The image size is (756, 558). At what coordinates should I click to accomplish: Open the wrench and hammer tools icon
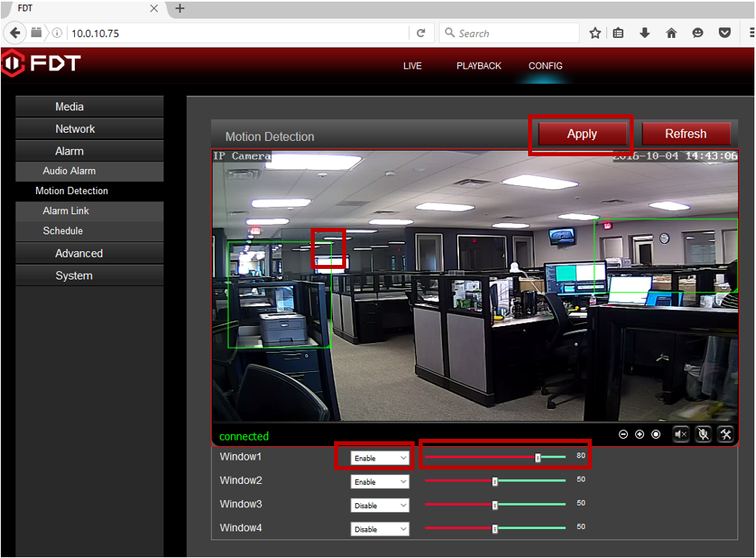pyautogui.click(x=725, y=435)
